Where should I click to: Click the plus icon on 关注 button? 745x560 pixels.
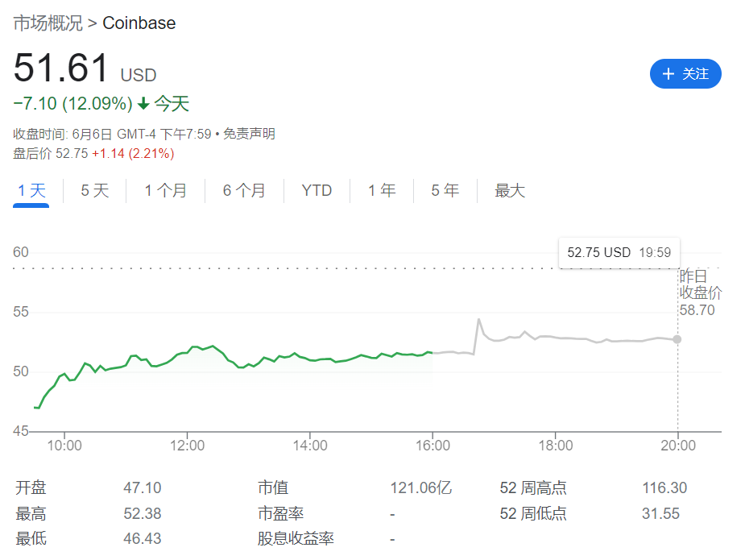click(668, 74)
